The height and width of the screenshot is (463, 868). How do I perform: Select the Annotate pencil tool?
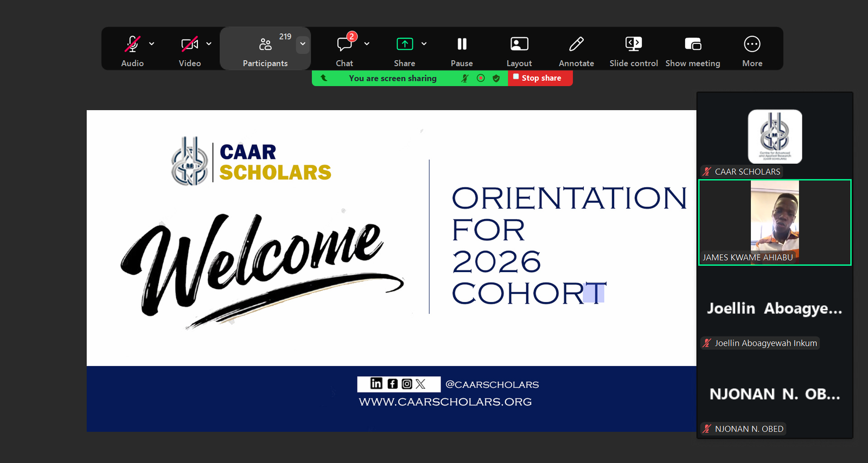click(576, 44)
